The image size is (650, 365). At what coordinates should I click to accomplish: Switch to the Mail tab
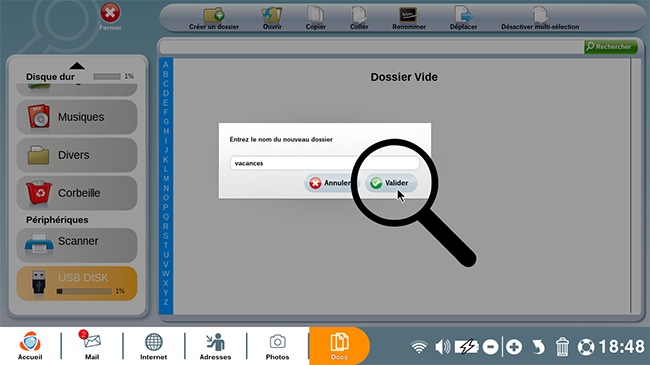tap(92, 346)
